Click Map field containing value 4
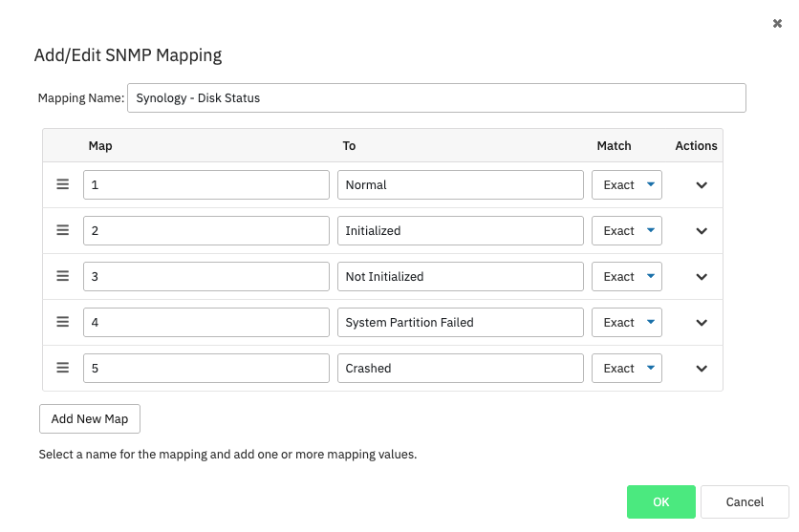The image size is (799, 532). tap(206, 322)
